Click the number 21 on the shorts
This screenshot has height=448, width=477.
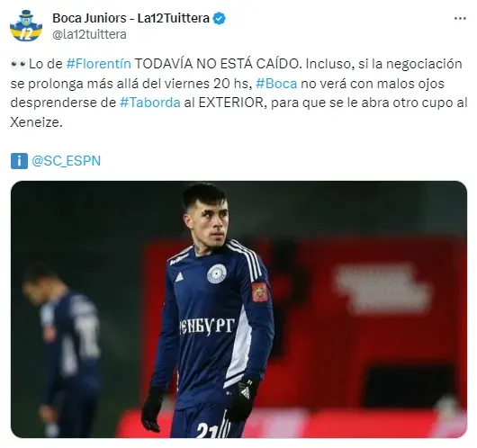[x=207, y=430]
